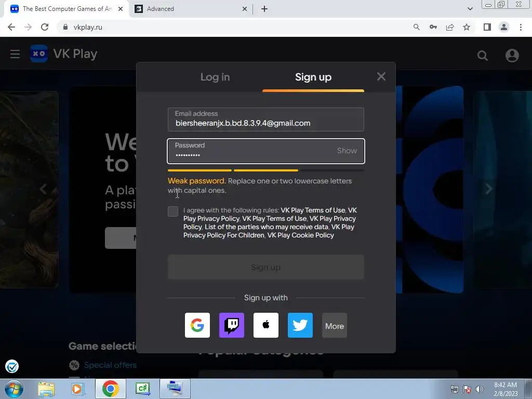Go forward in browser history
Image resolution: width=532 pixels, height=399 pixels.
tap(28, 27)
